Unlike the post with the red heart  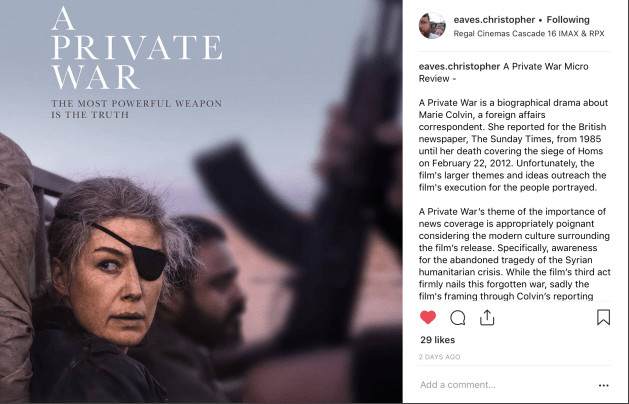tap(428, 317)
